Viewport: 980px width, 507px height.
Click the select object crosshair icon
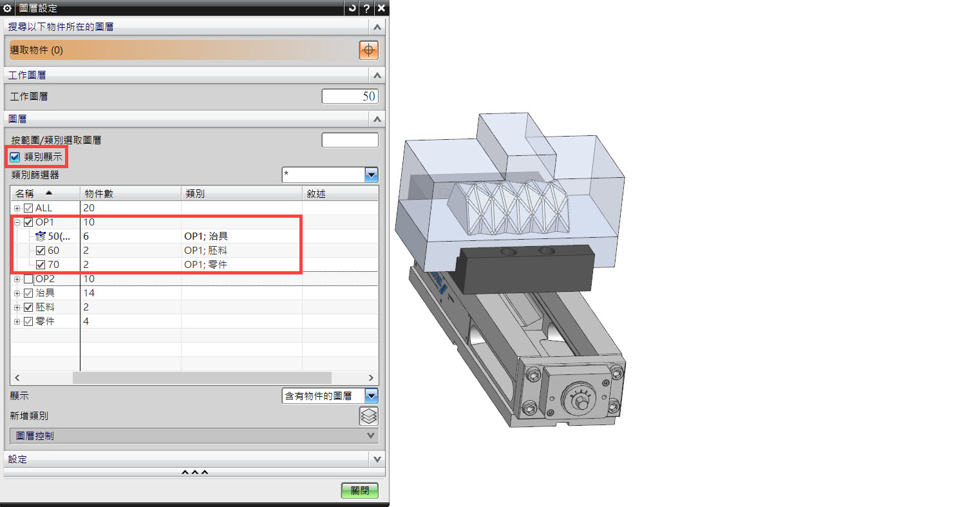tap(368, 50)
